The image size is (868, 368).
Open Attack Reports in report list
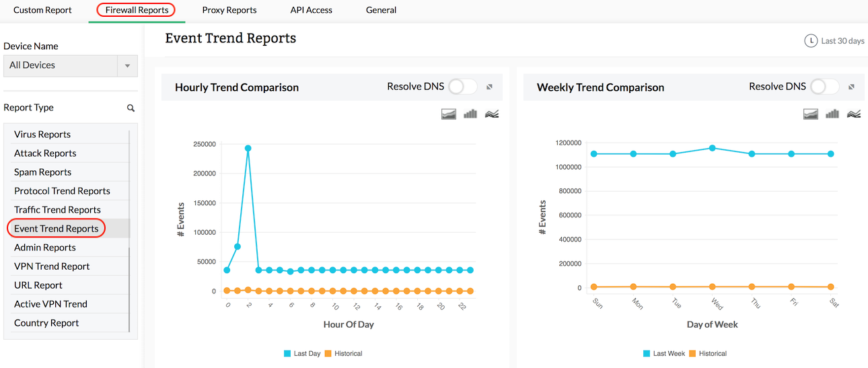[x=45, y=153]
